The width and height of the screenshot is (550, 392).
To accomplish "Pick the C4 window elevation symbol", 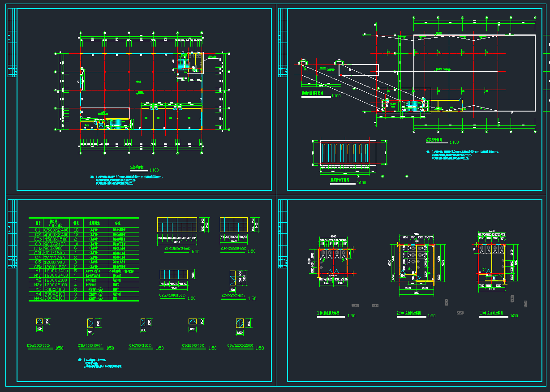I will (x=143, y=322).
